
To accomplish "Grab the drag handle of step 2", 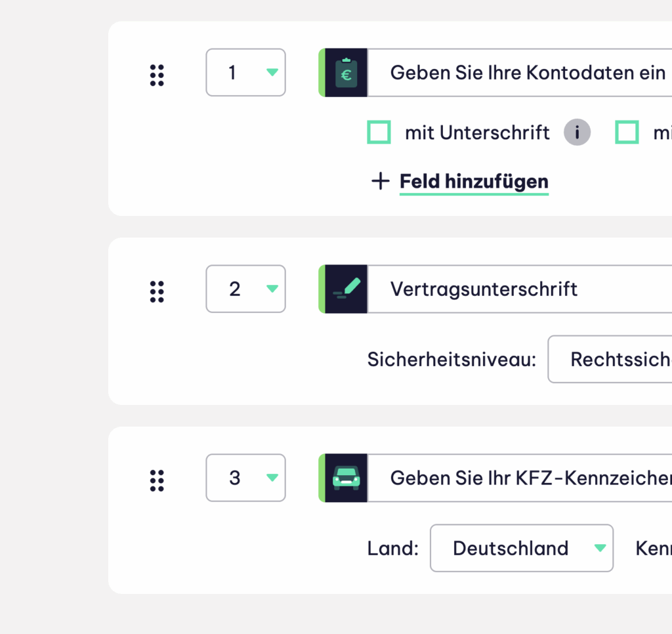I will 157,292.
